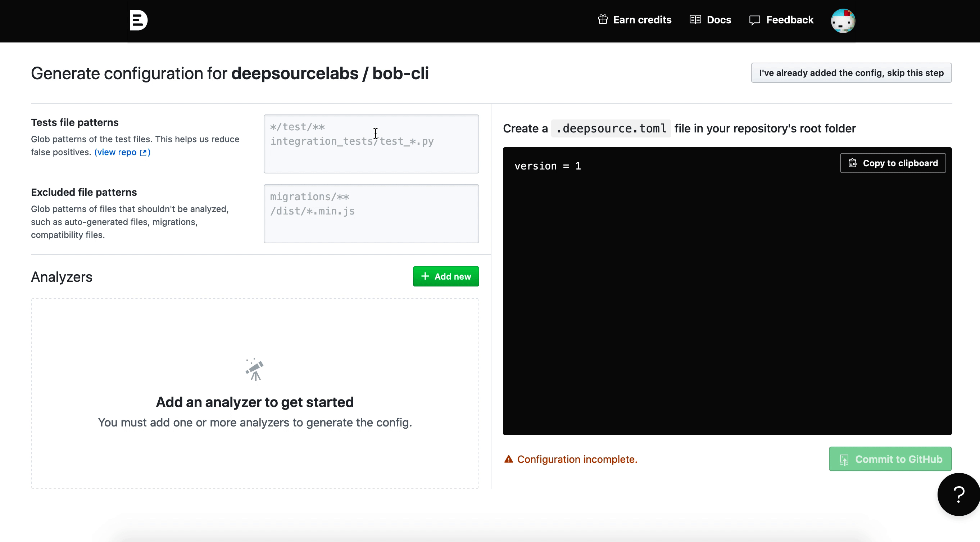980x542 pixels.
Task: Click the telescope illustration in Analyzers panel
Action: pos(254,369)
